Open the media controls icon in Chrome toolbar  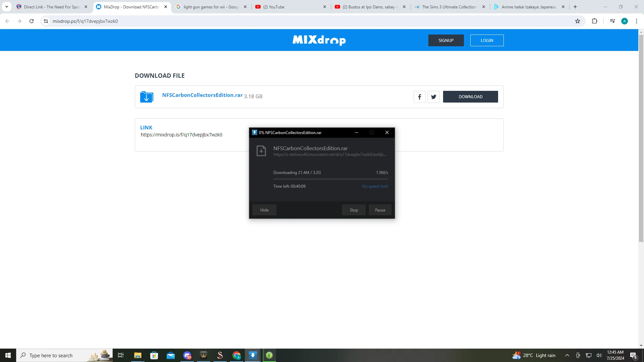click(612, 21)
